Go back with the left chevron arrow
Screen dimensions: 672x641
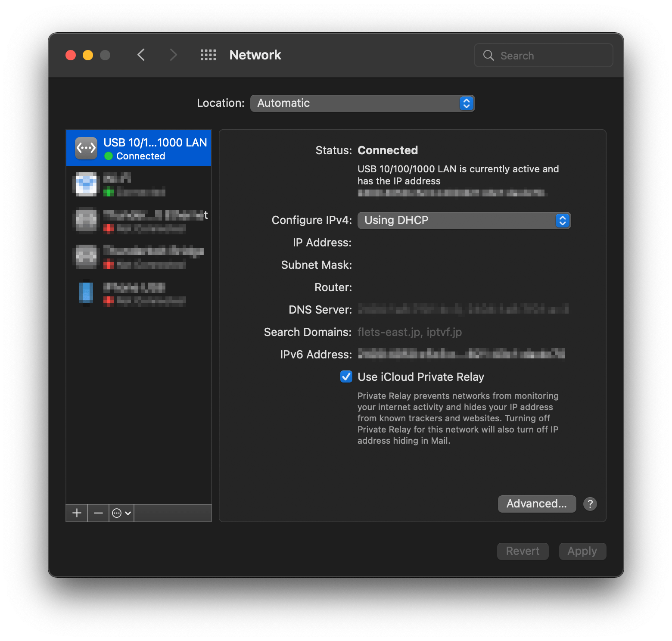(141, 55)
